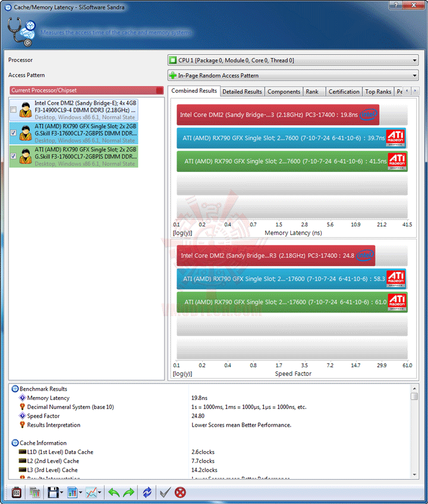Select the Intel Core DMI2 Sandy Bridge-E list entry
Screen dimensions: 428x504
(74, 110)
